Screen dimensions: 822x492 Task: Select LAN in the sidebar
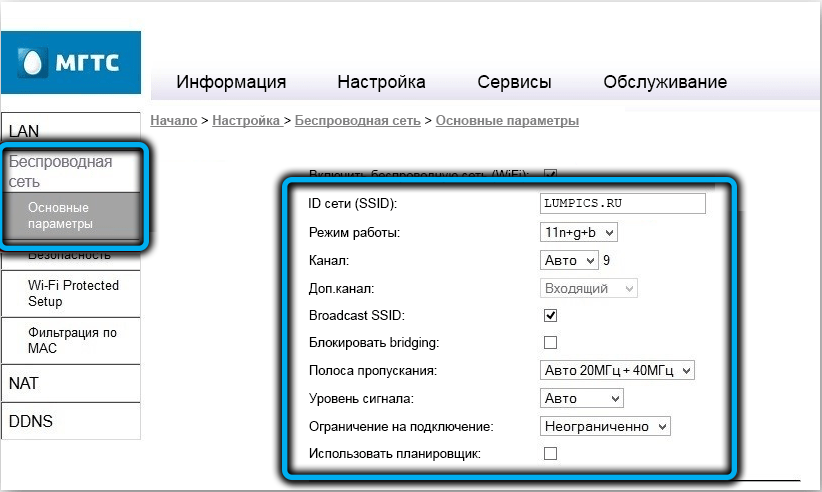click(x=25, y=131)
